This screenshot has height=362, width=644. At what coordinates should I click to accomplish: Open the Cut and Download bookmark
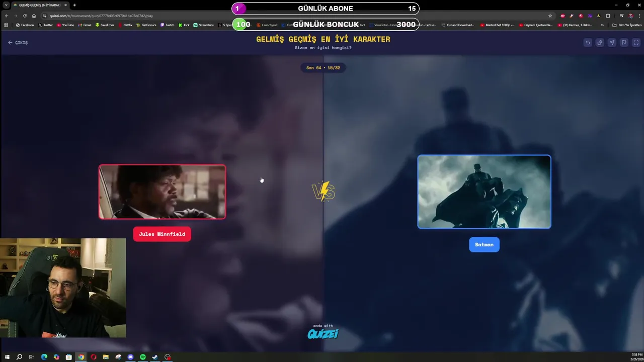tap(458, 25)
